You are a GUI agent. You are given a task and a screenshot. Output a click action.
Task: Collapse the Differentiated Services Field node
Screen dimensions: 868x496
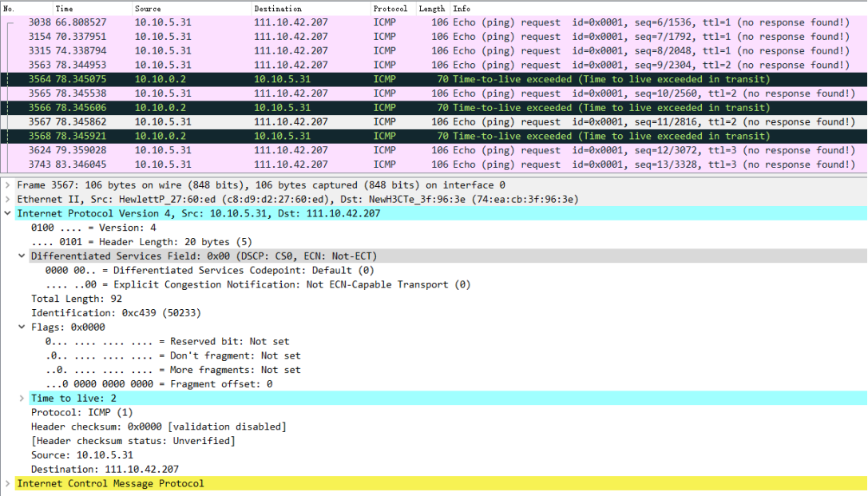pyautogui.click(x=22, y=256)
